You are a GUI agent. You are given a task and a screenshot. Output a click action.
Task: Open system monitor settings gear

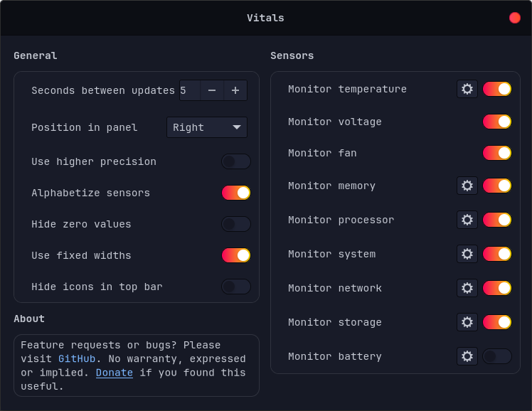(x=467, y=254)
